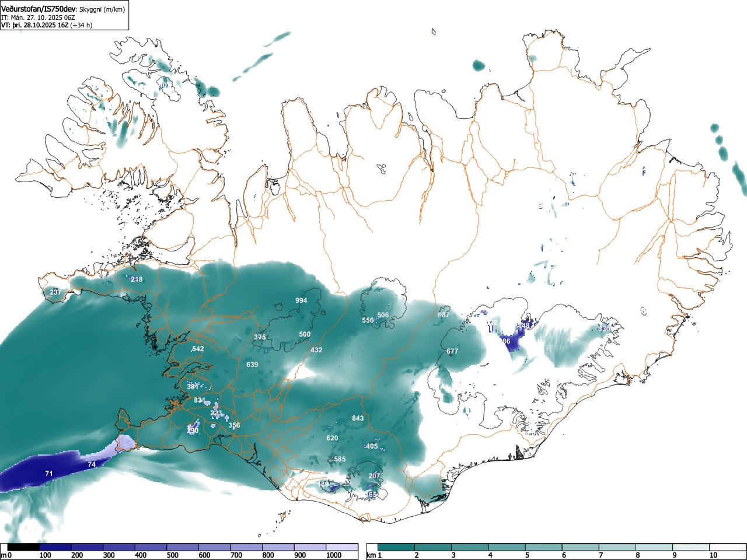Click the 585 map value
Viewport: 747px width, 560px height.
pyautogui.click(x=340, y=459)
